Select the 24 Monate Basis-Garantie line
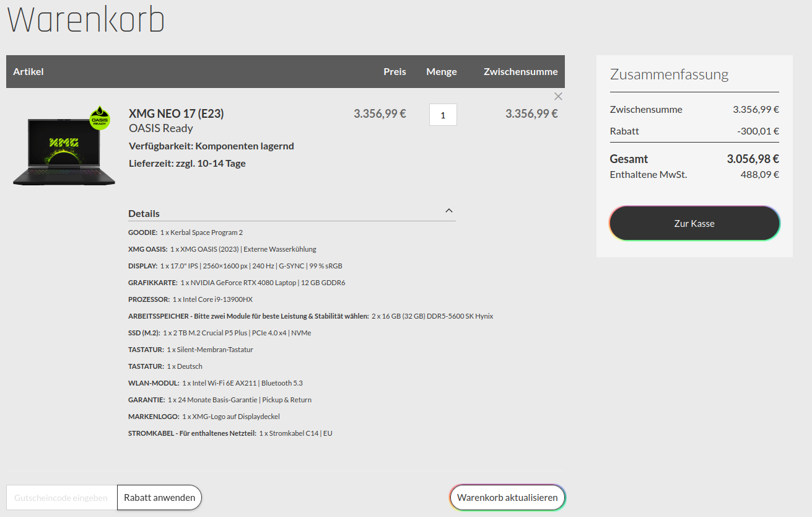This screenshot has width=812, height=517. (x=220, y=400)
